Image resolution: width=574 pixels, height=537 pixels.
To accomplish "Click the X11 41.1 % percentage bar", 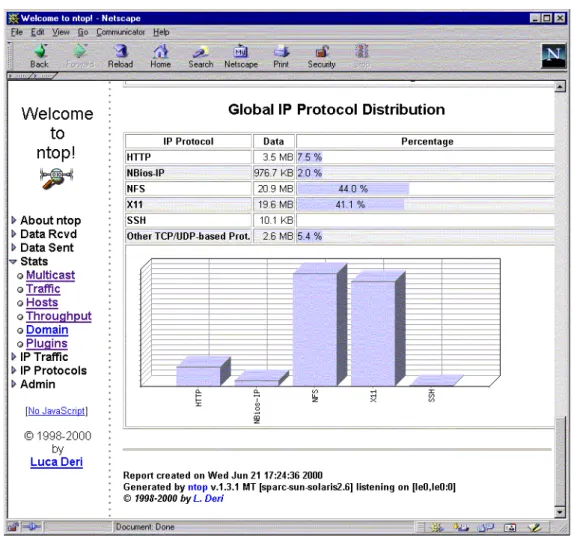I will tap(350, 205).
